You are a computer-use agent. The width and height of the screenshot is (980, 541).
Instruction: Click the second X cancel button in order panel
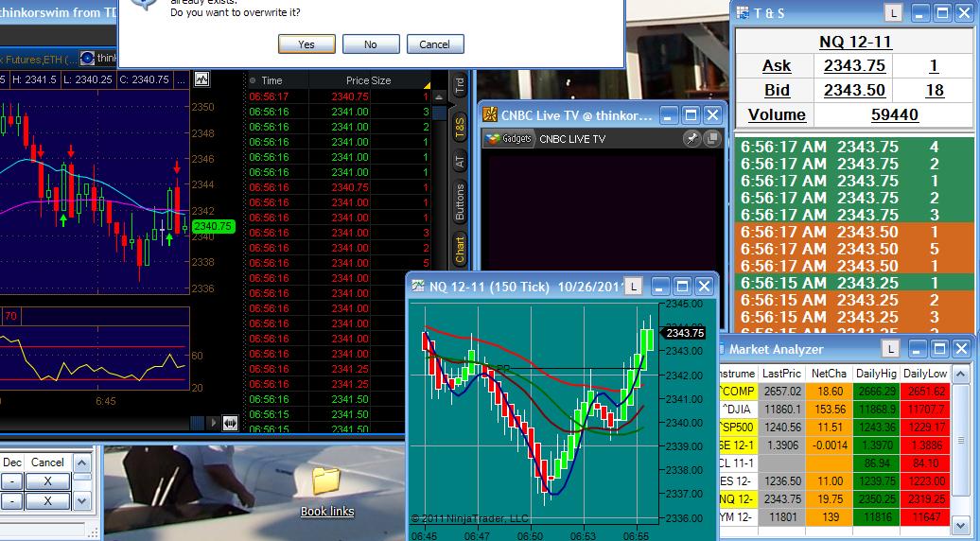47,501
